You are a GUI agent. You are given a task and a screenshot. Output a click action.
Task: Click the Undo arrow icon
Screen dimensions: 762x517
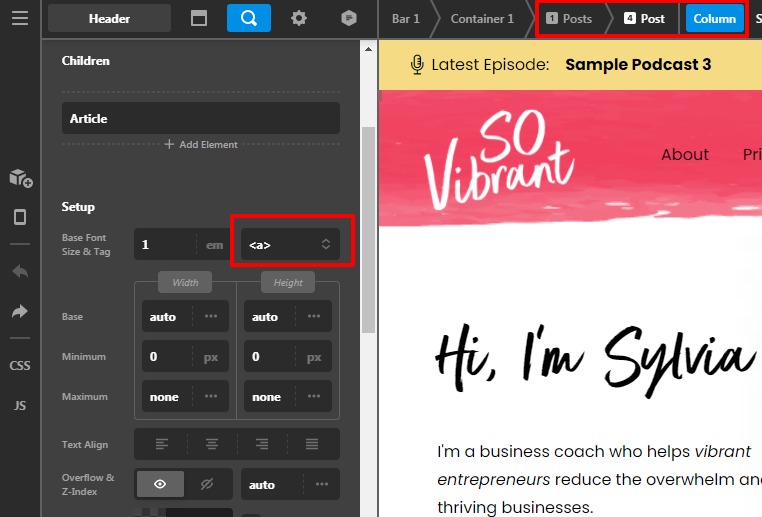pos(20,271)
